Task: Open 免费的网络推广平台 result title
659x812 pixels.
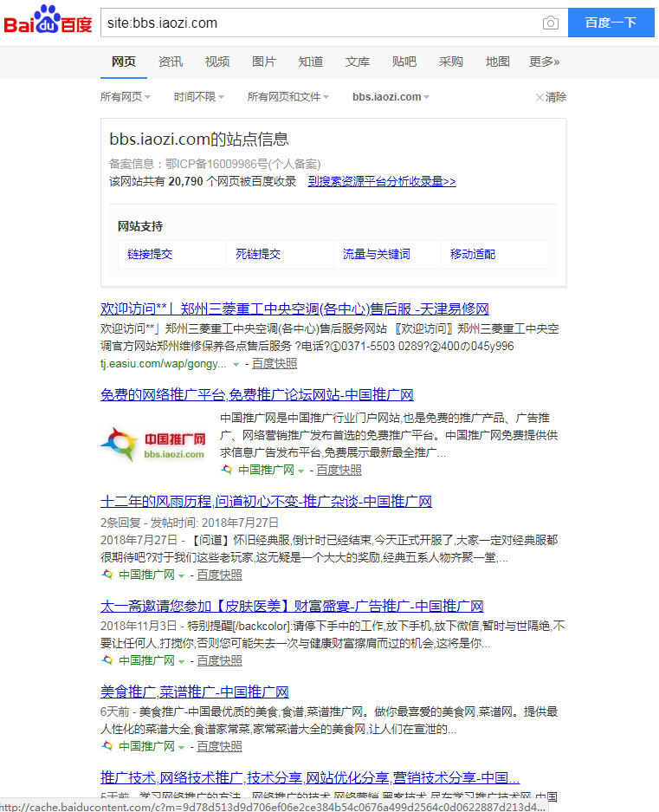Action: [x=257, y=394]
